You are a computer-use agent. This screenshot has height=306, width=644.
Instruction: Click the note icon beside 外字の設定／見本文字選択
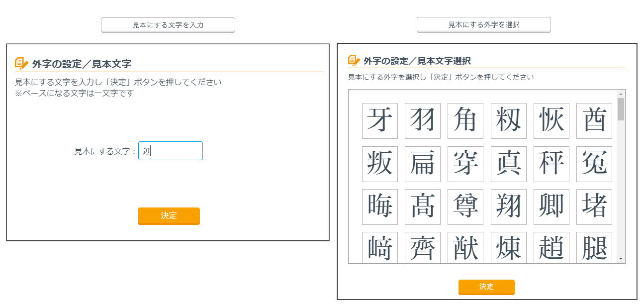[x=354, y=61]
